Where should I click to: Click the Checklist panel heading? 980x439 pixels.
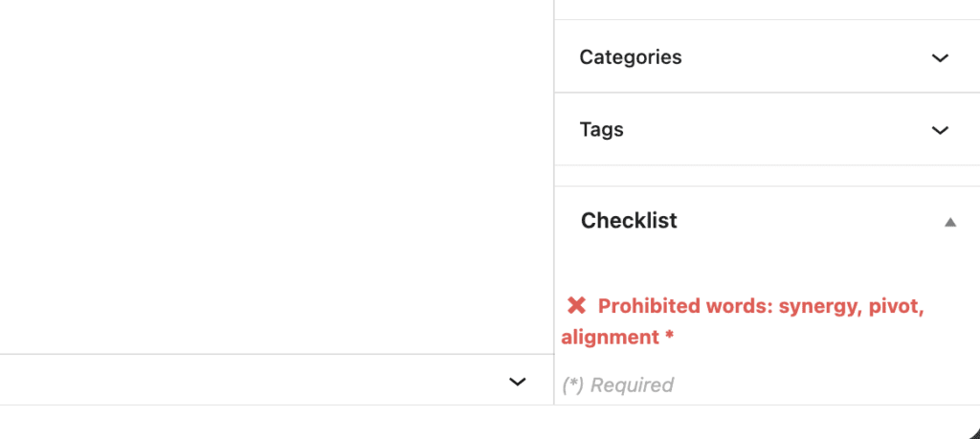tap(629, 221)
